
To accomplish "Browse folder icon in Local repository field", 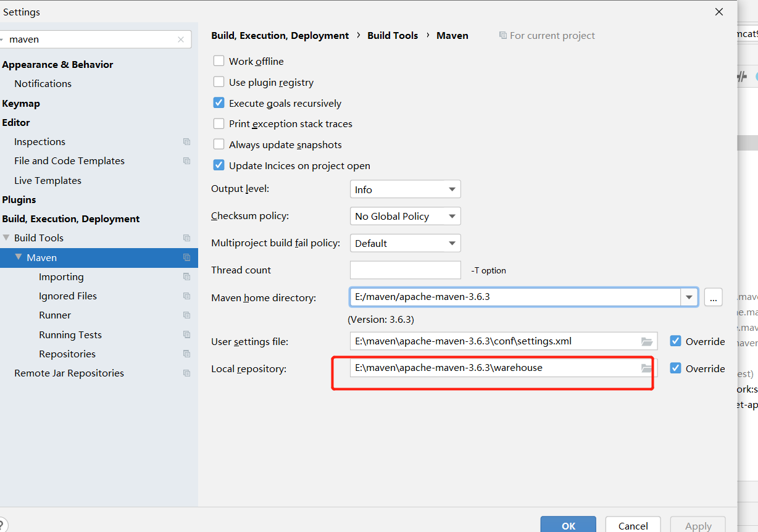I will point(647,368).
